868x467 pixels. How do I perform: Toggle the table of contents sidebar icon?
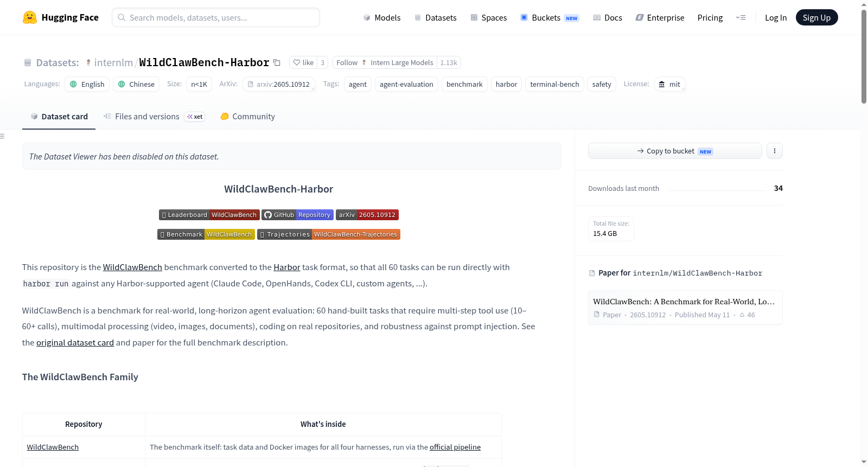click(x=2, y=136)
